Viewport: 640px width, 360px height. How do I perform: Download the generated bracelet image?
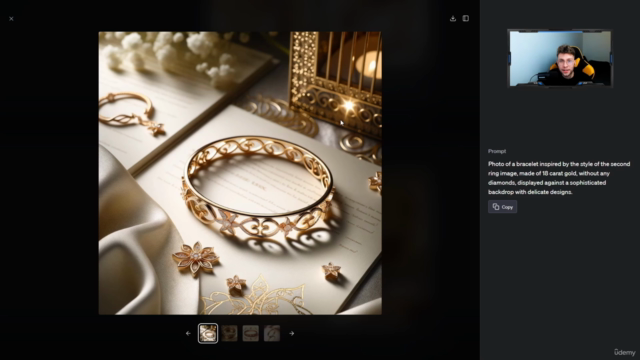pyautogui.click(x=453, y=18)
